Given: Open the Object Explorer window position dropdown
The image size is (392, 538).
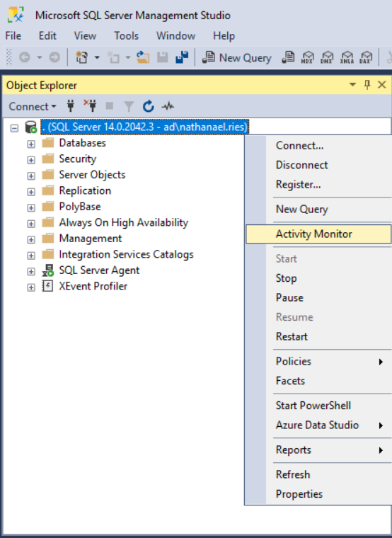Looking at the screenshot, I should click(352, 85).
